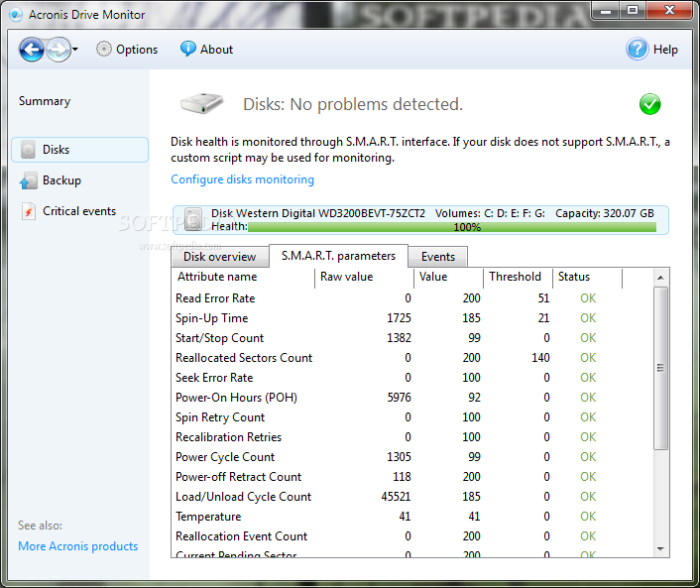Select the Temperature row
The width and height of the screenshot is (700, 588).
pyautogui.click(x=412, y=517)
